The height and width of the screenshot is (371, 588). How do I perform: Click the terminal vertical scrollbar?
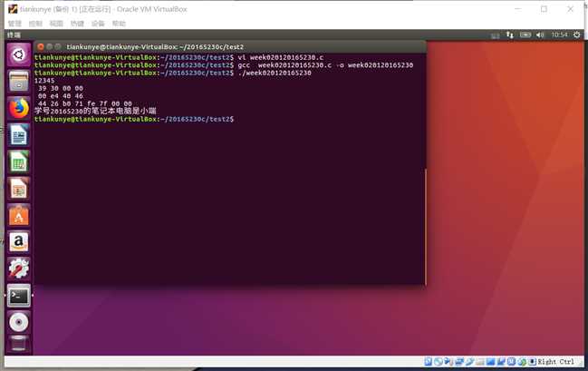coord(426,227)
